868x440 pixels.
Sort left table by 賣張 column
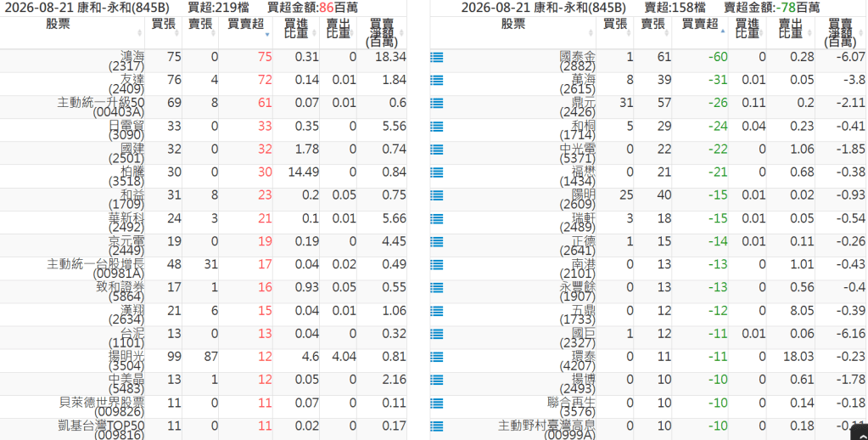[200, 32]
